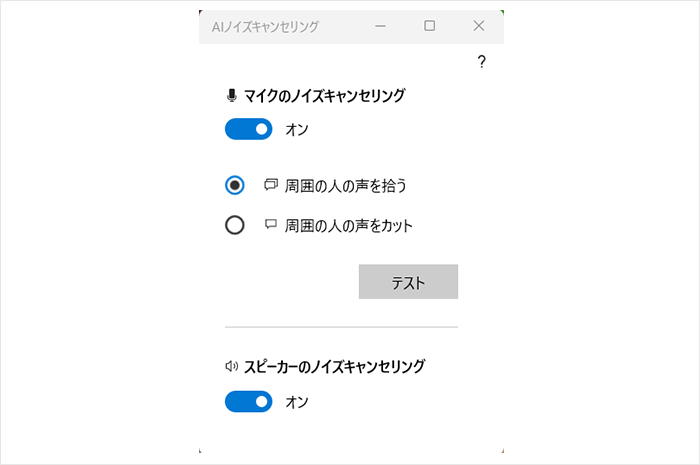Image resolution: width=700 pixels, height=465 pixels.
Task: Choose the 周囲の人の声をカット radio button
Action: (235, 225)
